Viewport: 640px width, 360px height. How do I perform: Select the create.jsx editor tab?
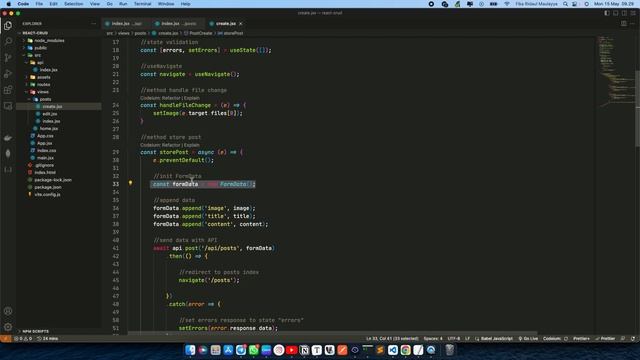[226, 24]
